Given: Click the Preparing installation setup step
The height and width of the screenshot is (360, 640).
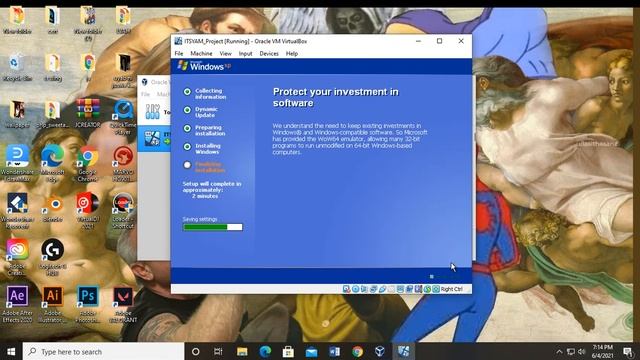Looking at the screenshot, I should (x=204, y=131).
